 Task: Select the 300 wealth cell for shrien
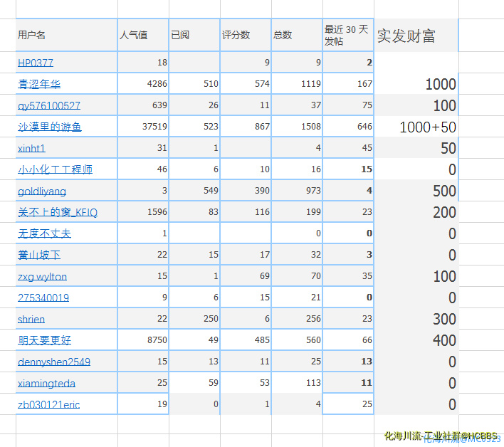click(x=416, y=318)
